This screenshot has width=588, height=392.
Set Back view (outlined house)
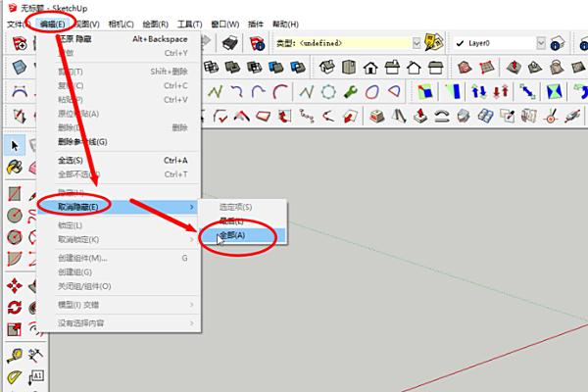[414, 68]
